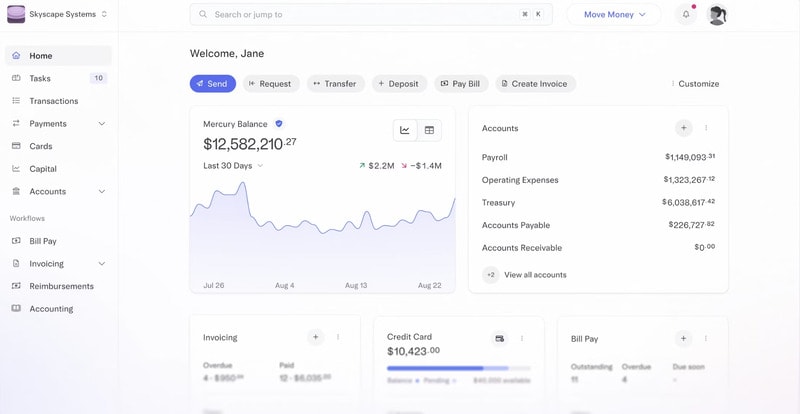Click the plus icon in Accounts card

(683, 128)
